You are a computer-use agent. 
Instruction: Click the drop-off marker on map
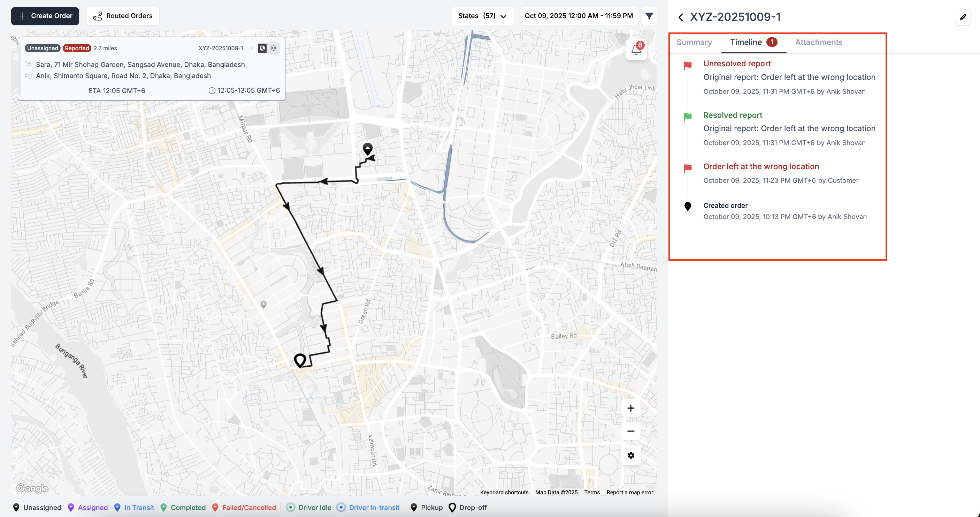(300, 360)
